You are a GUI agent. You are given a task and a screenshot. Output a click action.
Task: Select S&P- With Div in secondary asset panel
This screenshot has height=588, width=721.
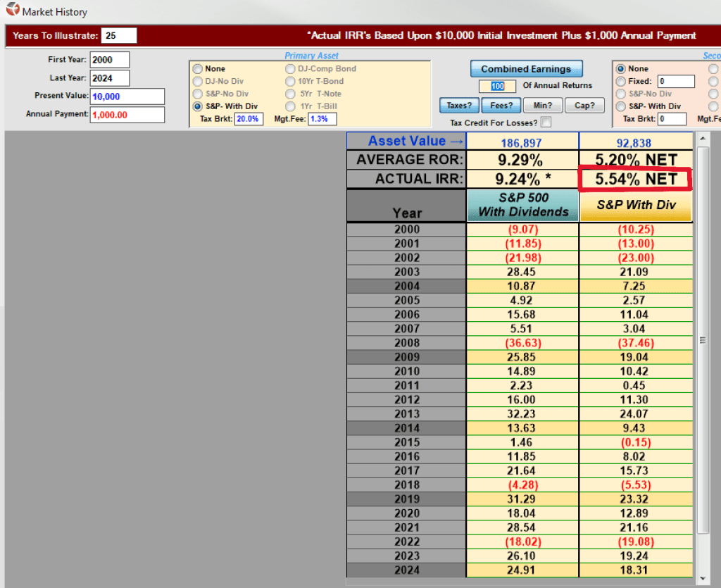coord(621,106)
